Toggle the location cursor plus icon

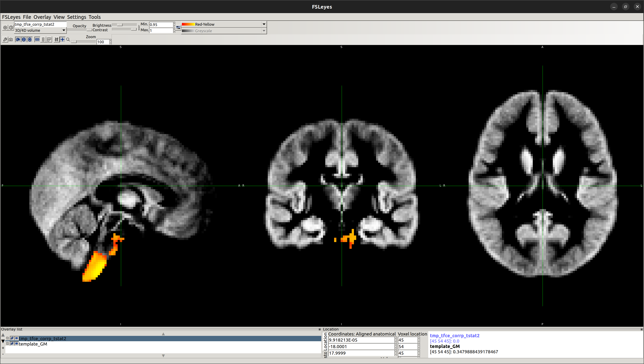pos(62,40)
